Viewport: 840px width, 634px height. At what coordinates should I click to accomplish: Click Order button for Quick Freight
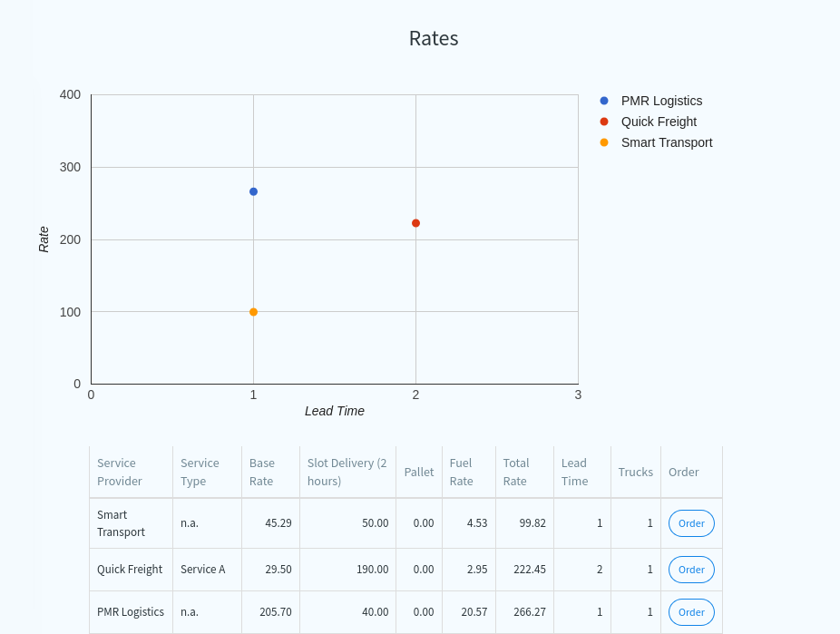pyautogui.click(x=691, y=570)
